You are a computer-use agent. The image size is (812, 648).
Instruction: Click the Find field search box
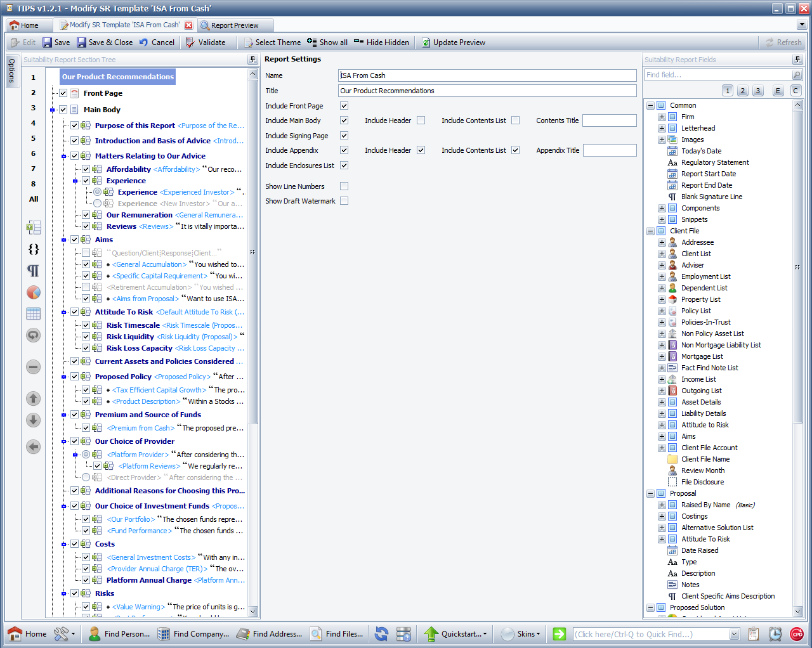pyautogui.click(x=717, y=75)
